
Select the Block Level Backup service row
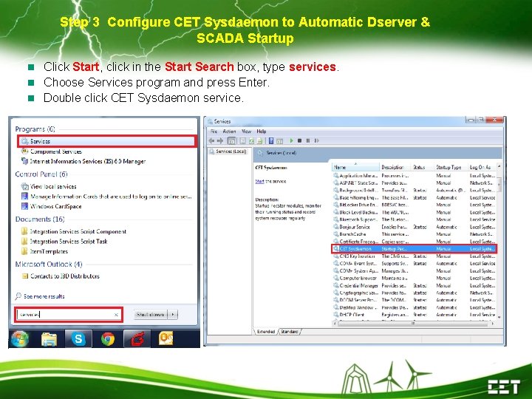click(x=415, y=212)
